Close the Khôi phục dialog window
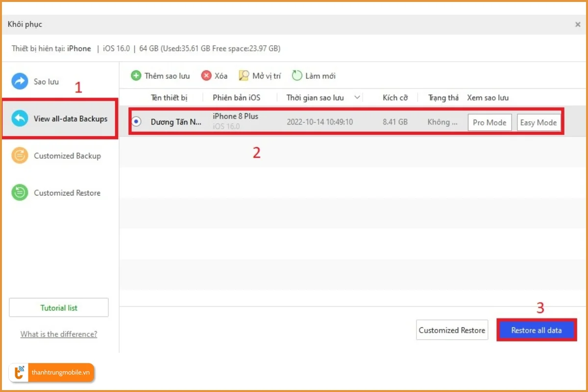Image resolution: width=588 pixels, height=392 pixels. (x=578, y=24)
